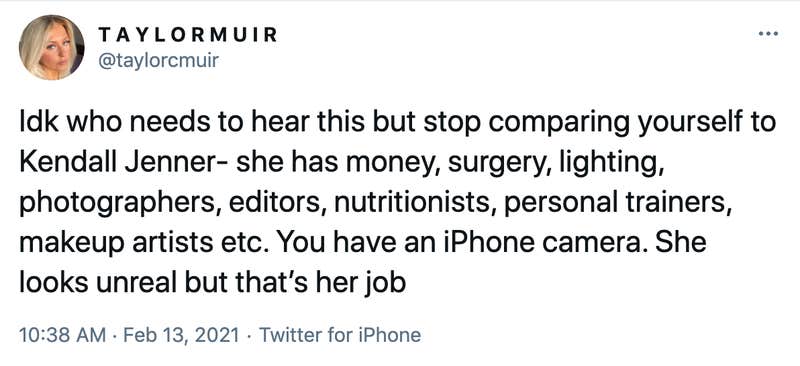Open the Twitter for iPhone source label

pos(340,335)
